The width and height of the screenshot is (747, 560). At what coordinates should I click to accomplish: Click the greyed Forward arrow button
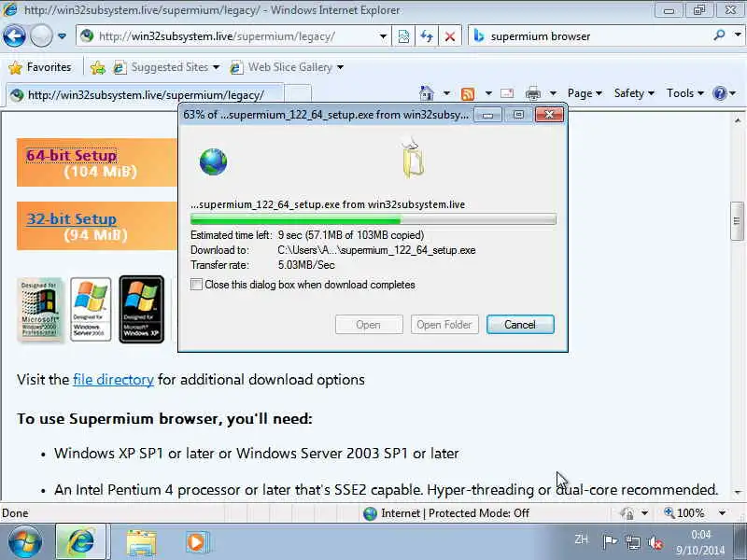pyautogui.click(x=41, y=35)
